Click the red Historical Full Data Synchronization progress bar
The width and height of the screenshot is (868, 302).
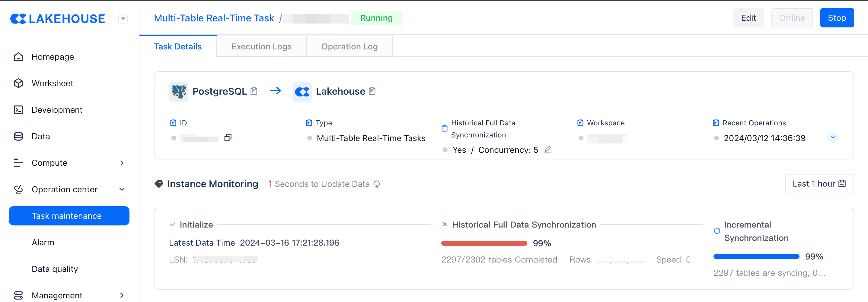click(484, 243)
